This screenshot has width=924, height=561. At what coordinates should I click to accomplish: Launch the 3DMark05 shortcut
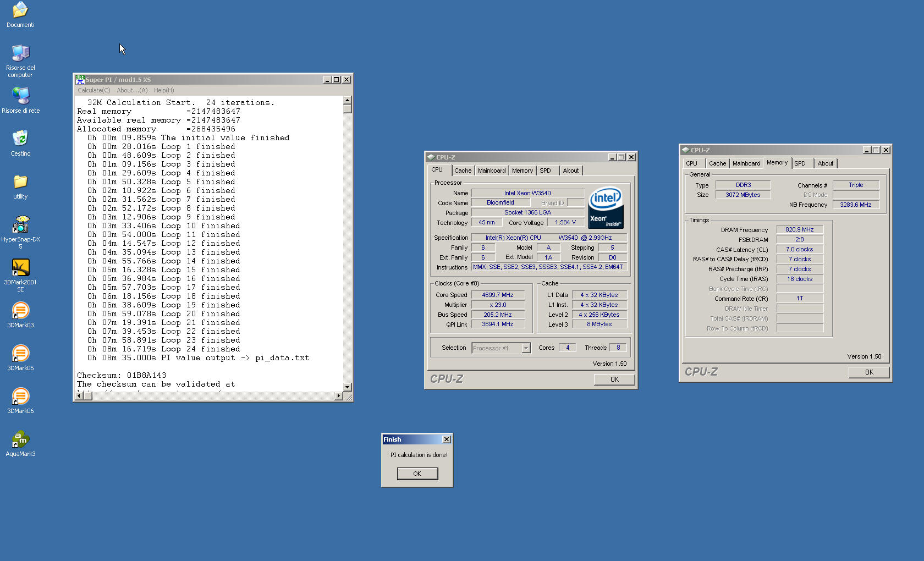tap(20, 353)
